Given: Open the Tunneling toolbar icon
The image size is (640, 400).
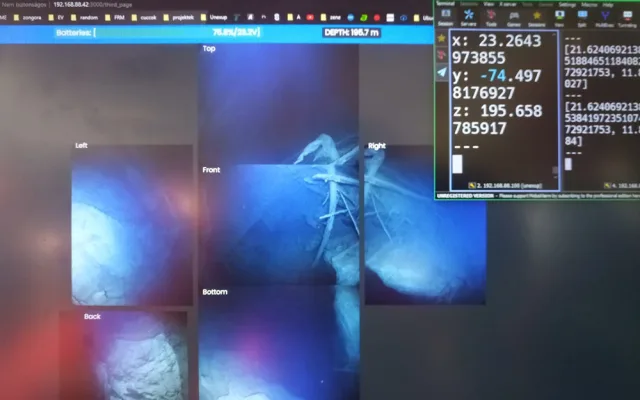Looking at the screenshot, I should pyautogui.click(x=627, y=18).
